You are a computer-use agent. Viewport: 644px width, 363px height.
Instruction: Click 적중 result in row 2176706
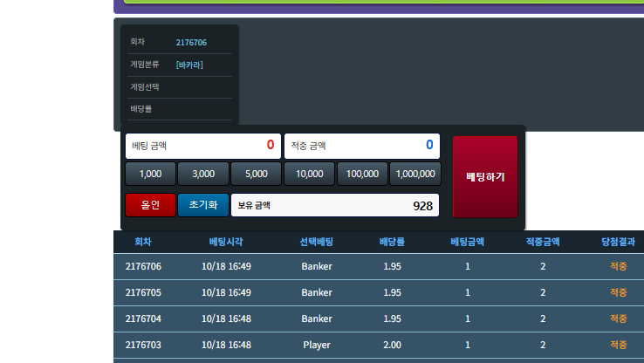click(618, 266)
